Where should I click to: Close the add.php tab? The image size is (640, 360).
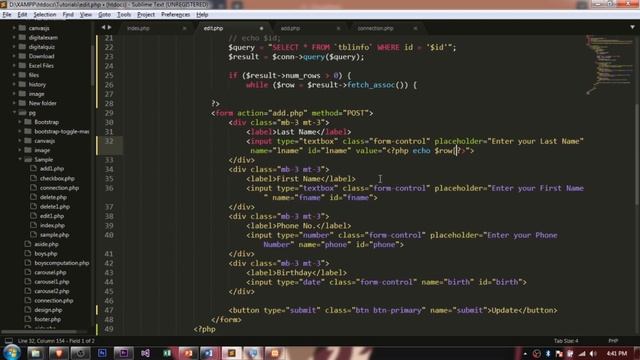tap(338, 28)
